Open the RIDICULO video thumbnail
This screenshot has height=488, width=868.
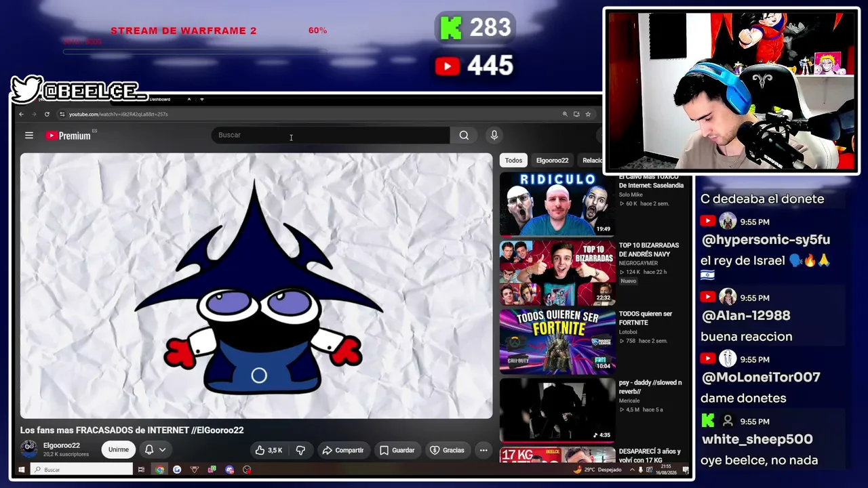pyautogui.click(x=557, y=204)
